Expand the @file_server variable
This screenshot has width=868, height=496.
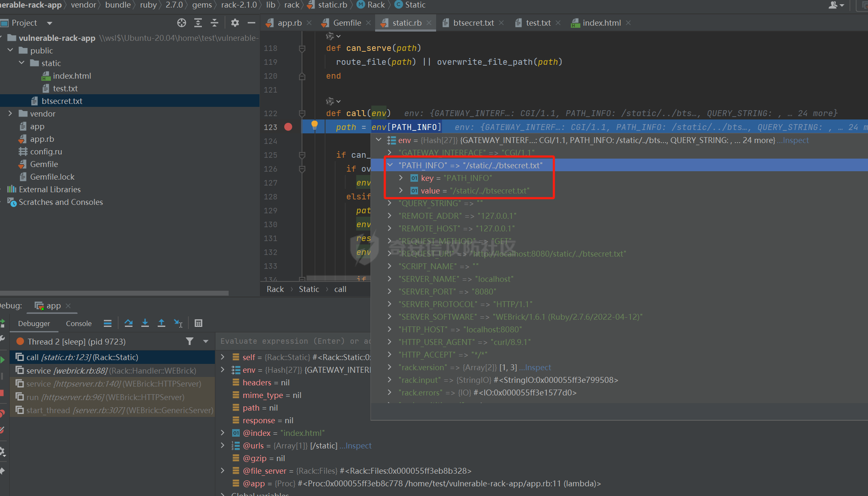tap(223, 470)
